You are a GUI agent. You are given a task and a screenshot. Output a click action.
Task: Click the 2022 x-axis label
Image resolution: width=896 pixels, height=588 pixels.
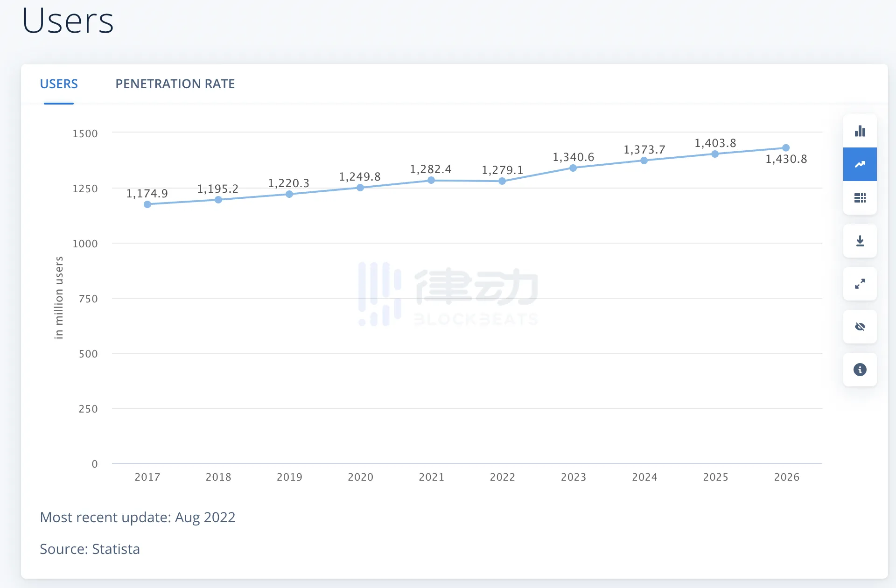(503, 477)
